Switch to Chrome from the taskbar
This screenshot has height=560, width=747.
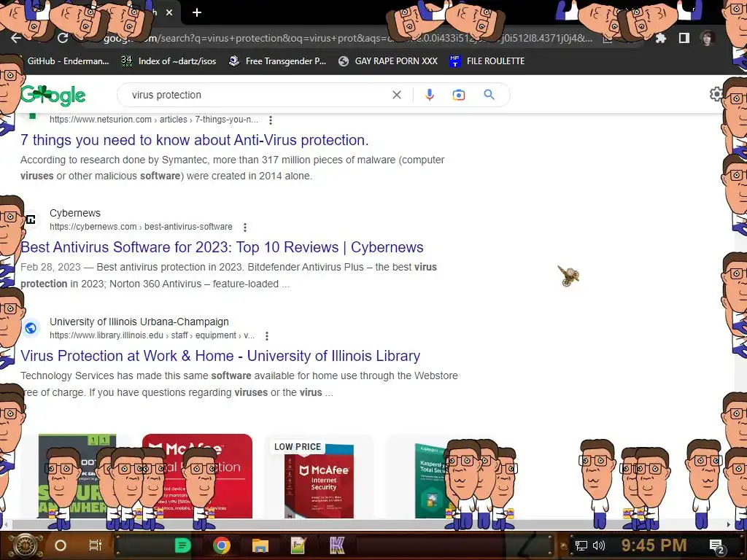(x=222, y=545)
